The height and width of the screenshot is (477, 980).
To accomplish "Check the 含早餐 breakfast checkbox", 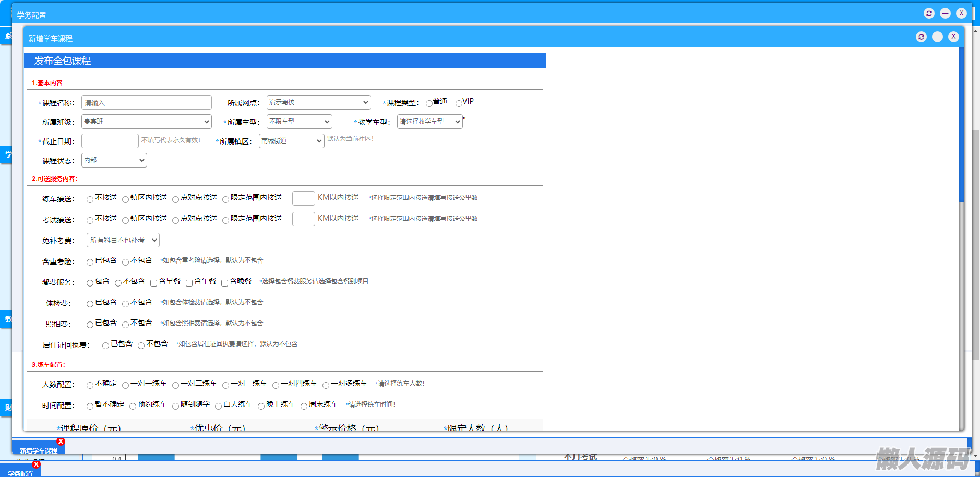I will 154,283.
